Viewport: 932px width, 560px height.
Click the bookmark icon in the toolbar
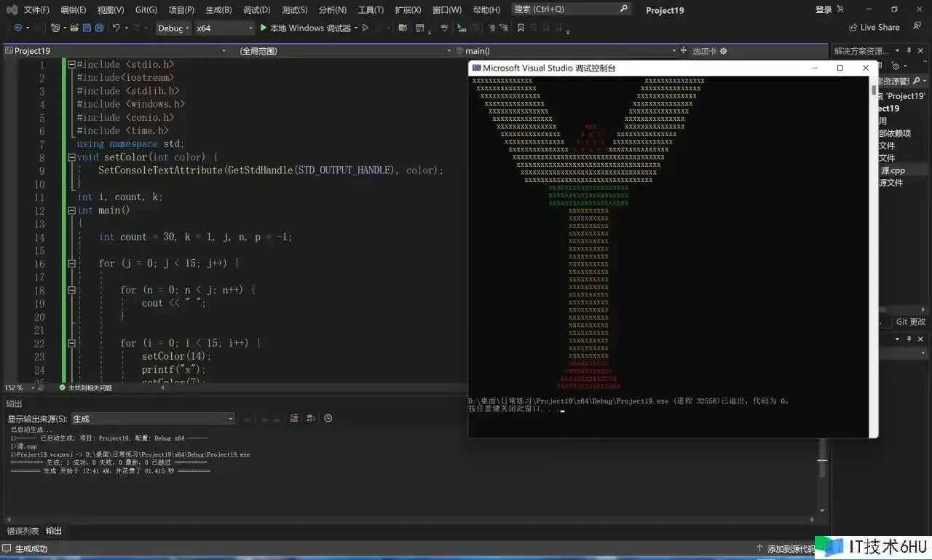pos(521,28)
